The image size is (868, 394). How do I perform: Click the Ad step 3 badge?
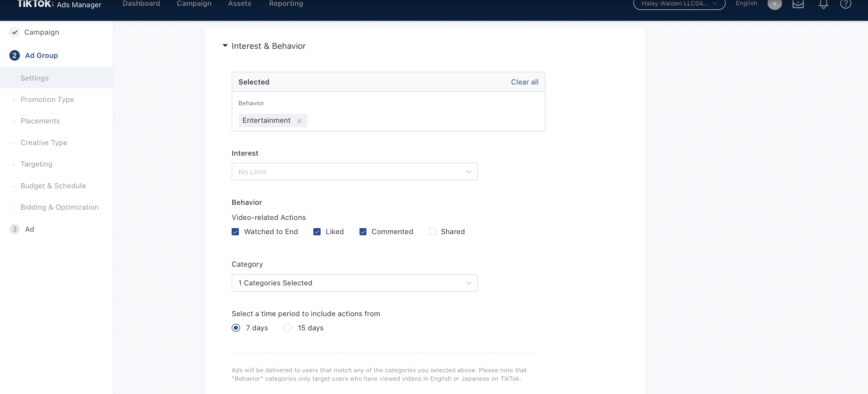coord(14,229)
